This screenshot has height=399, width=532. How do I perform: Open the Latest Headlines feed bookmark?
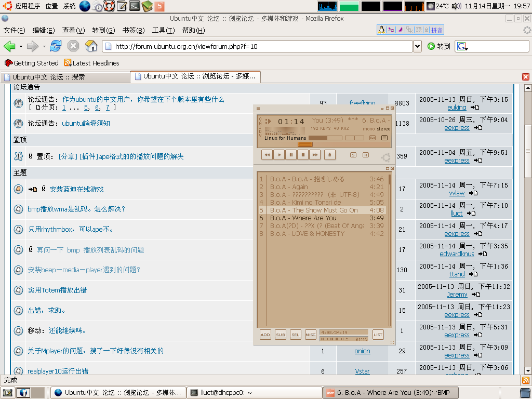91,63
